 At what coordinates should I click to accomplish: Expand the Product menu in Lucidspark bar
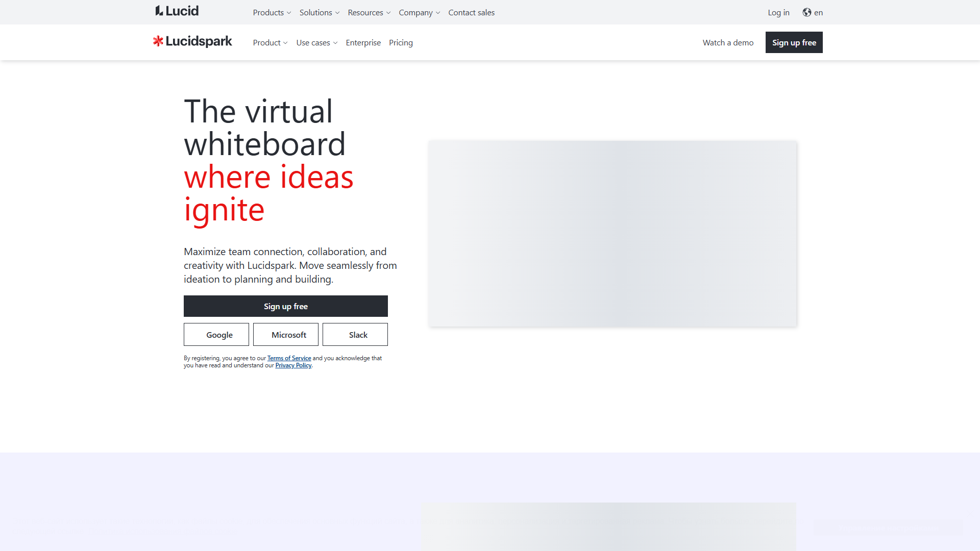[x=271, y=42]
